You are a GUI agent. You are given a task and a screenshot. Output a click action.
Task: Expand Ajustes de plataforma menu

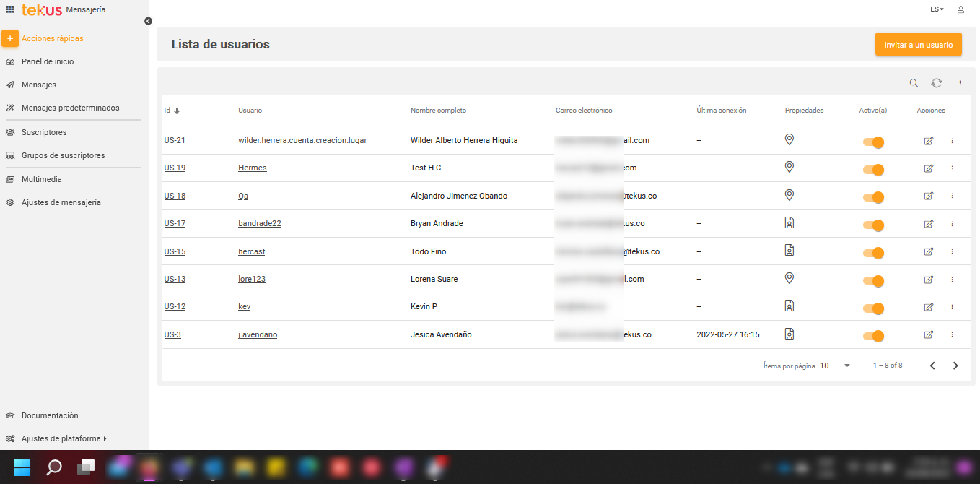tap(64, 438)
